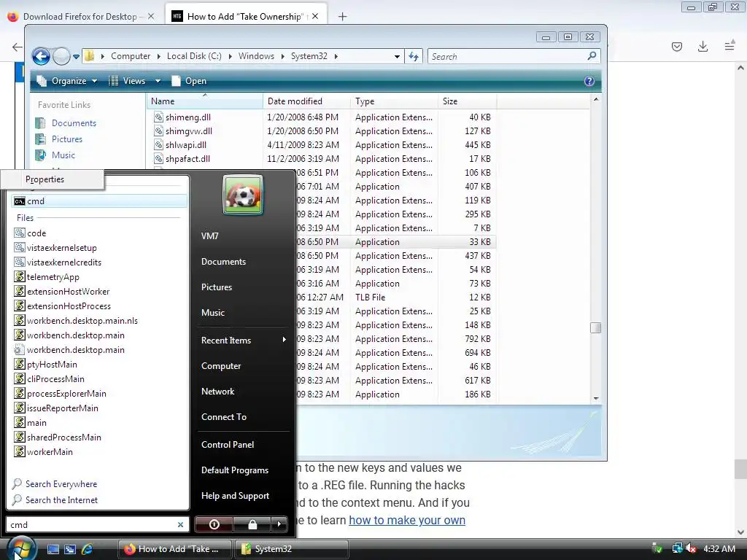This screenshot has height=560, width=747.
Task: Open VM7 user folder in Start menu
Action: point(209,236)
